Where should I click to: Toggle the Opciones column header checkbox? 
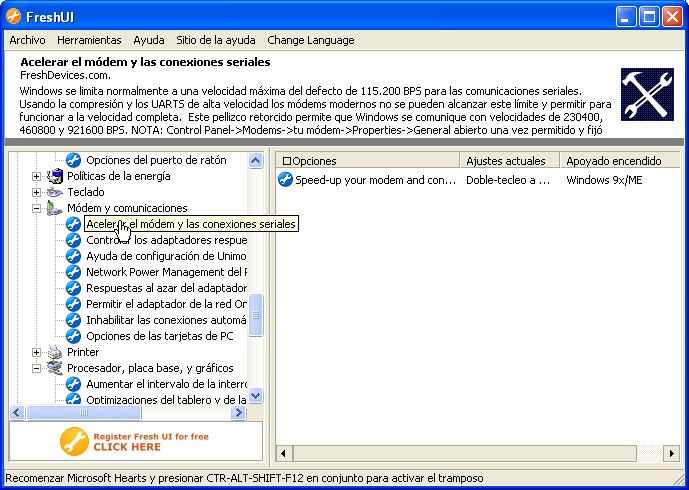(x=286, y=161)
